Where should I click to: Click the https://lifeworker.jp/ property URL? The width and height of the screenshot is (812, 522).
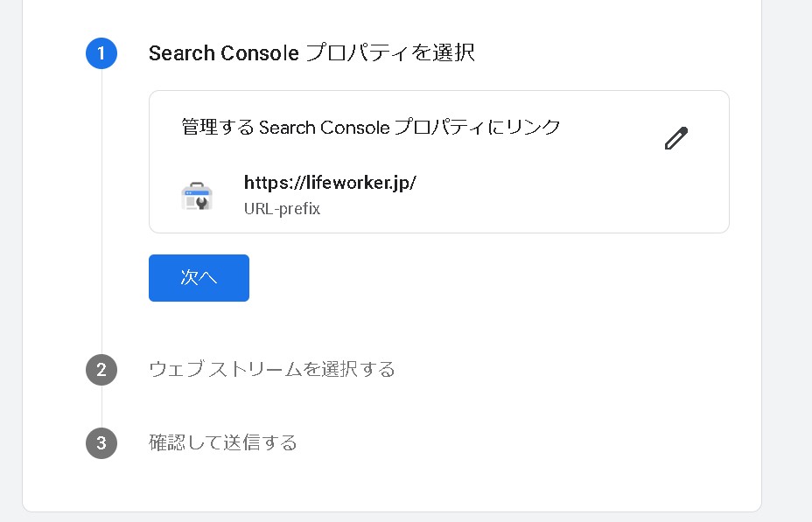330,183
